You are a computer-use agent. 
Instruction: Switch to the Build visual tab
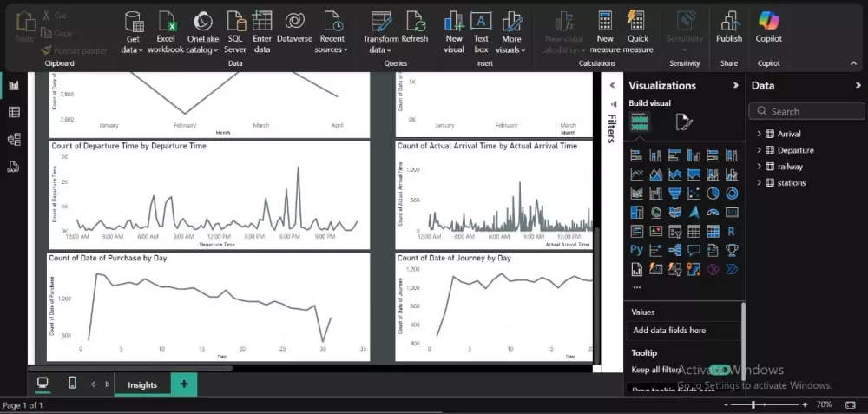(639, 122)
